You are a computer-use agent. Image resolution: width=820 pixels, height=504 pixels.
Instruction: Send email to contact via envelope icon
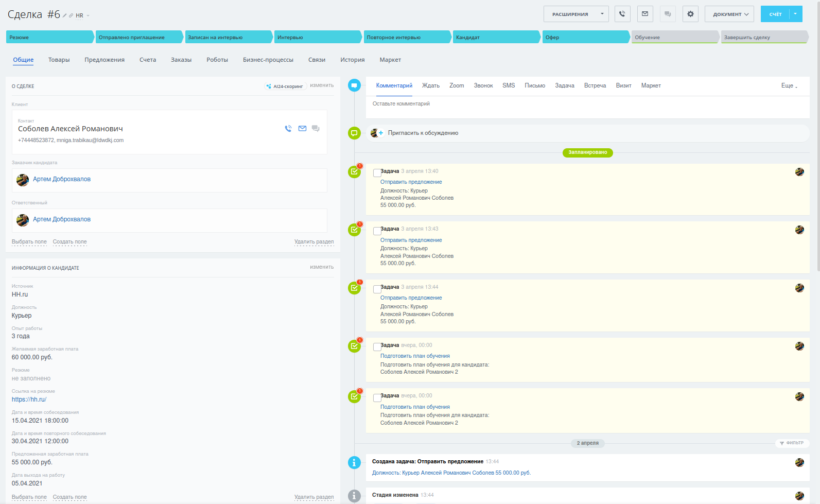click(302, 129)
